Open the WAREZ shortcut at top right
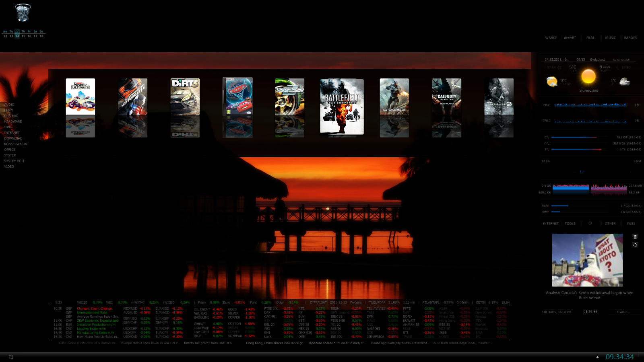 551,38
